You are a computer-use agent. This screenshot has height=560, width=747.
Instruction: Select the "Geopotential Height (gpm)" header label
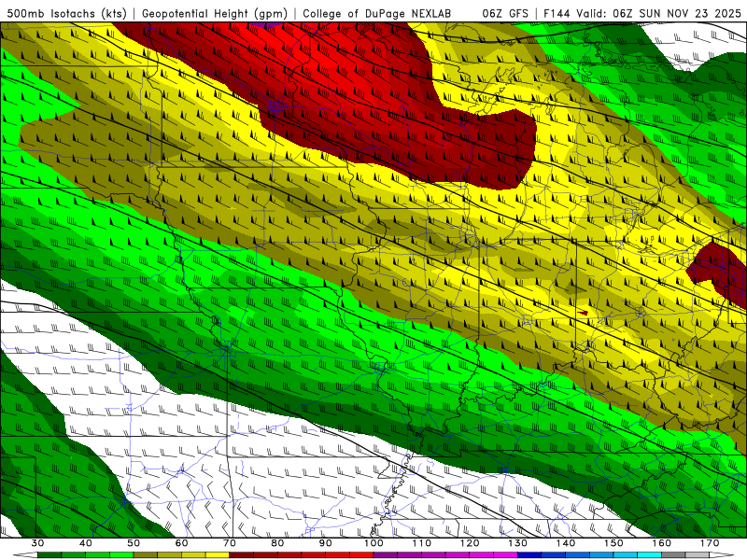click(215, 13)
